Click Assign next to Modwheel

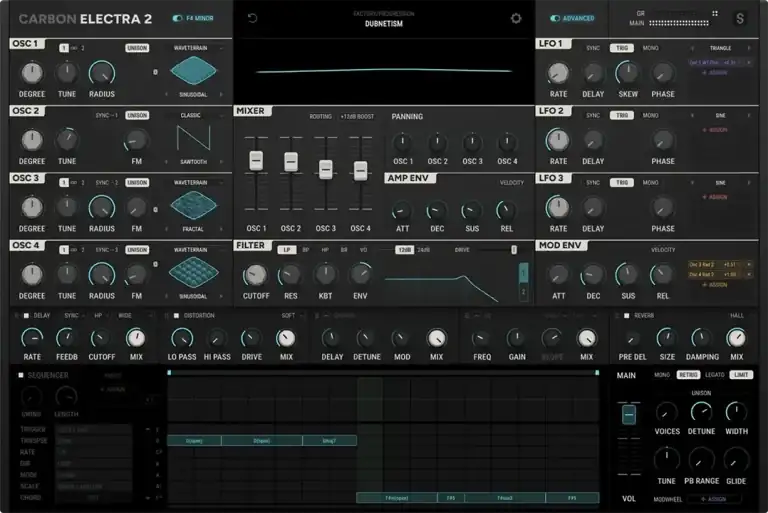(714, 499)
